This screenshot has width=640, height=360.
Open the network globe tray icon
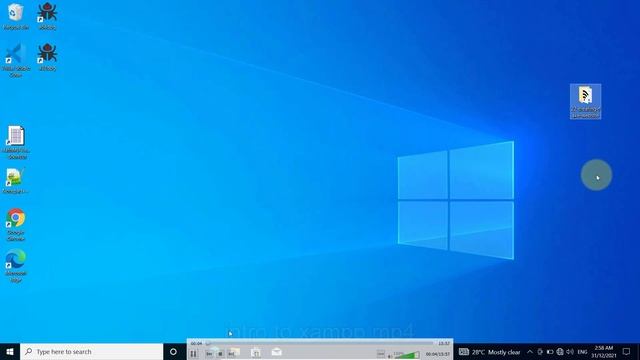[560, 352]
